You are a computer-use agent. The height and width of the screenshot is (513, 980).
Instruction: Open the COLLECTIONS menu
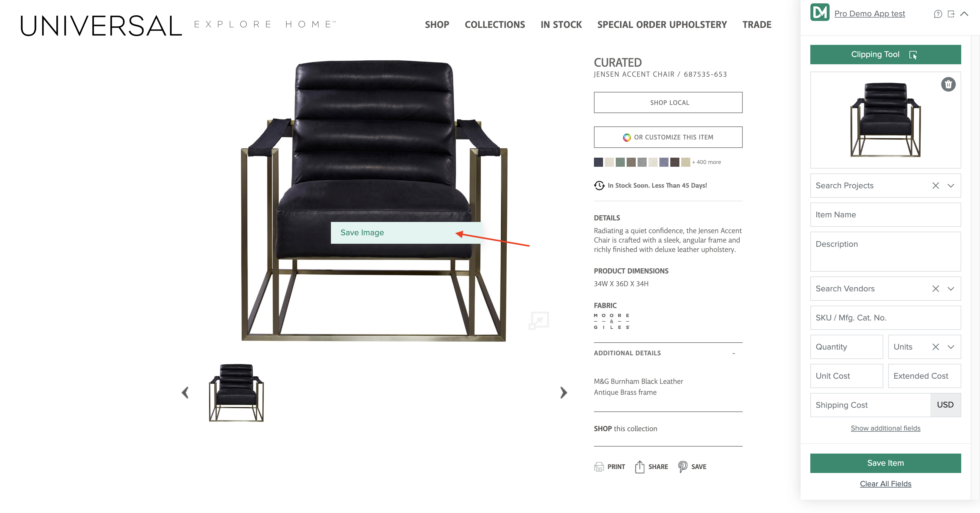[x=495, y=25]
